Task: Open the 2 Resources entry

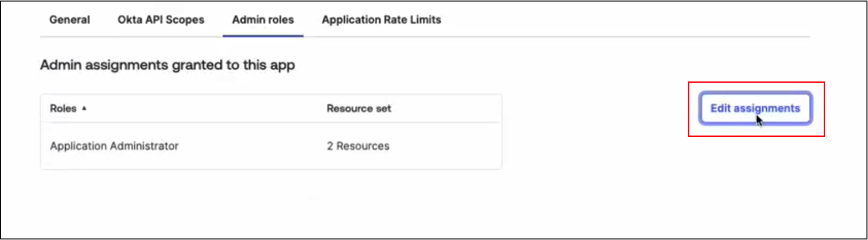Action: [x=358, y=146]
